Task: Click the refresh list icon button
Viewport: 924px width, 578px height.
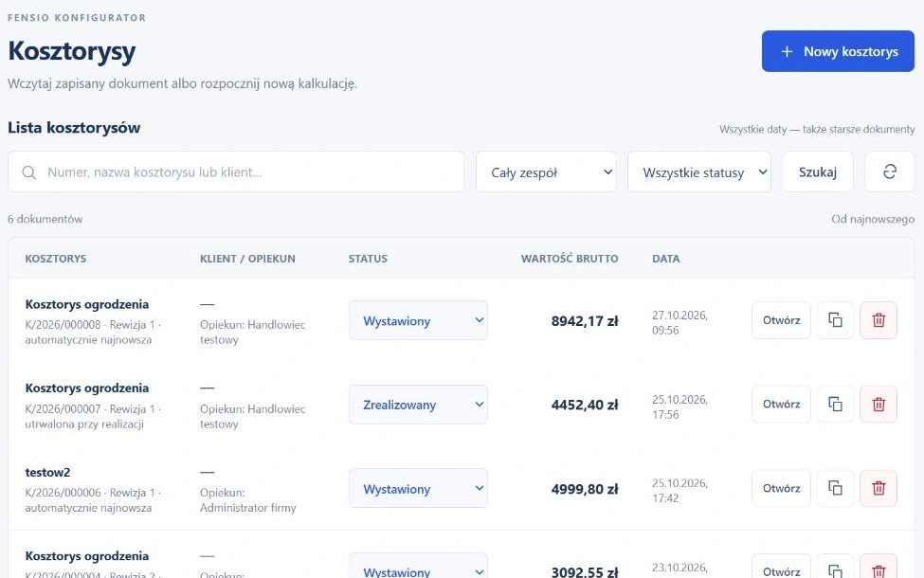Action: [x=889, y=172]
